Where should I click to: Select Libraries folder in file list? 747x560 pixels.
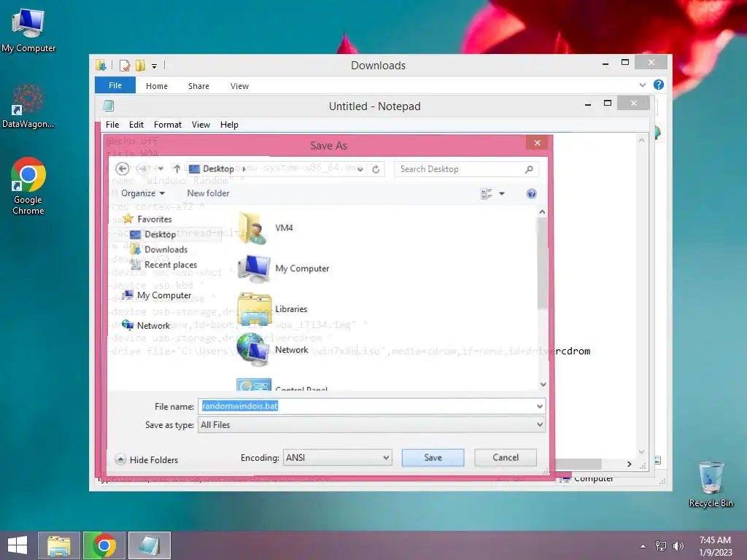(254, 309)
